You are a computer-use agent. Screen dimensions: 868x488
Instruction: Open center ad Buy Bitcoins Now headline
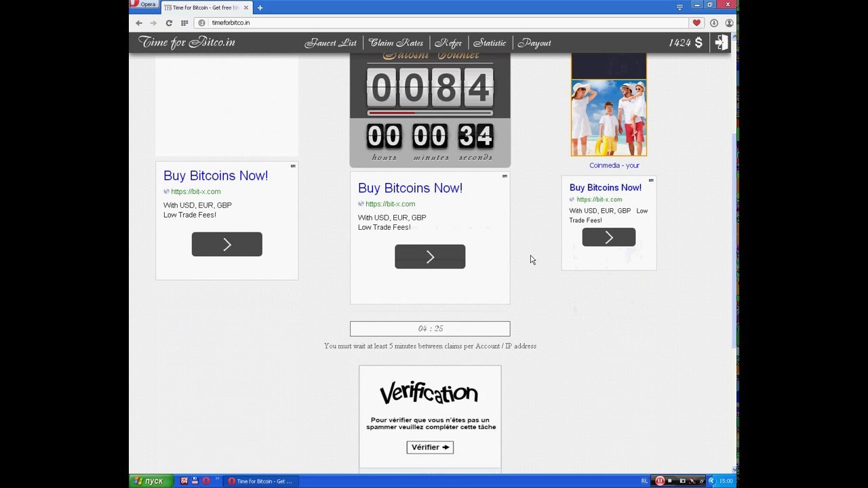point(410,188)
